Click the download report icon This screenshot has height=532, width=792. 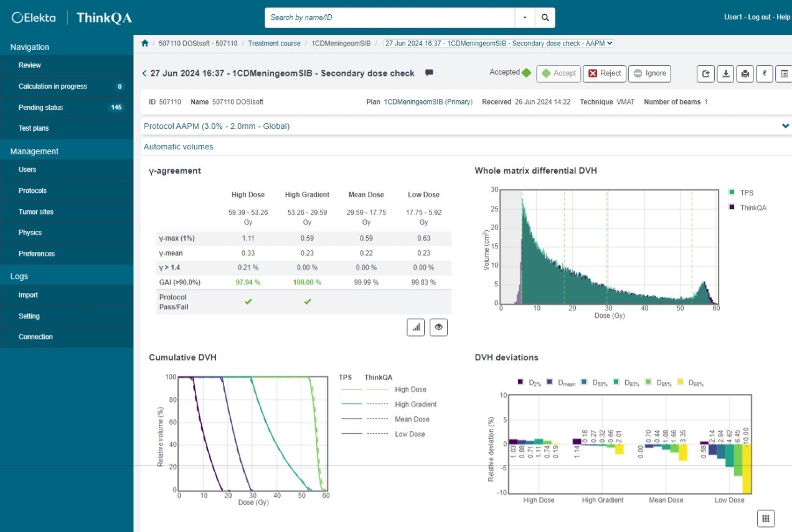725,73
